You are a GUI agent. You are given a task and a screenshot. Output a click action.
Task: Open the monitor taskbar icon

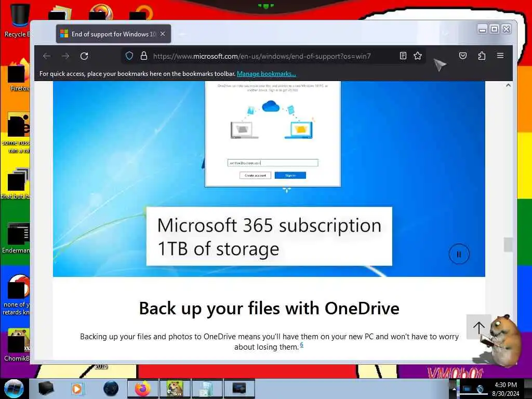pyautogui.click(x=239, y=389)
